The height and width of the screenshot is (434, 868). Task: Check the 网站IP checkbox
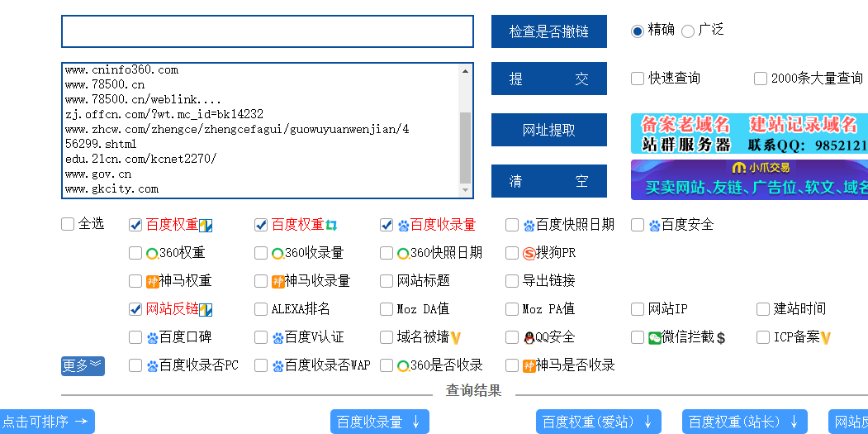(638, 308)
